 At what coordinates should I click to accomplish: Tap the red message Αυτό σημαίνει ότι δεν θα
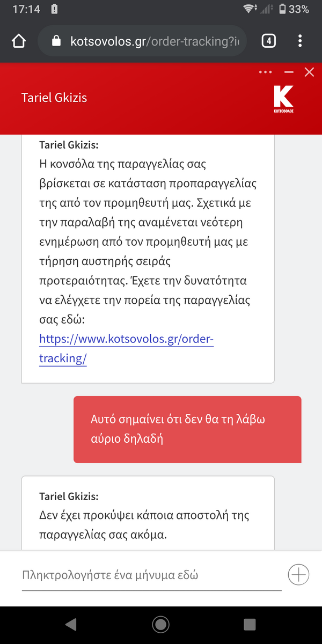coord(187,429)
